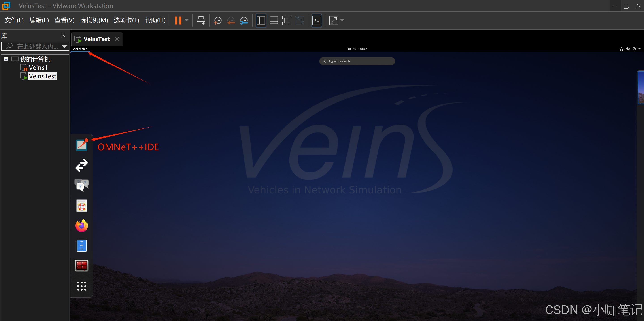Open the red terminal launcher in dock
The image size is (644, 321).
tap(81, 266)
